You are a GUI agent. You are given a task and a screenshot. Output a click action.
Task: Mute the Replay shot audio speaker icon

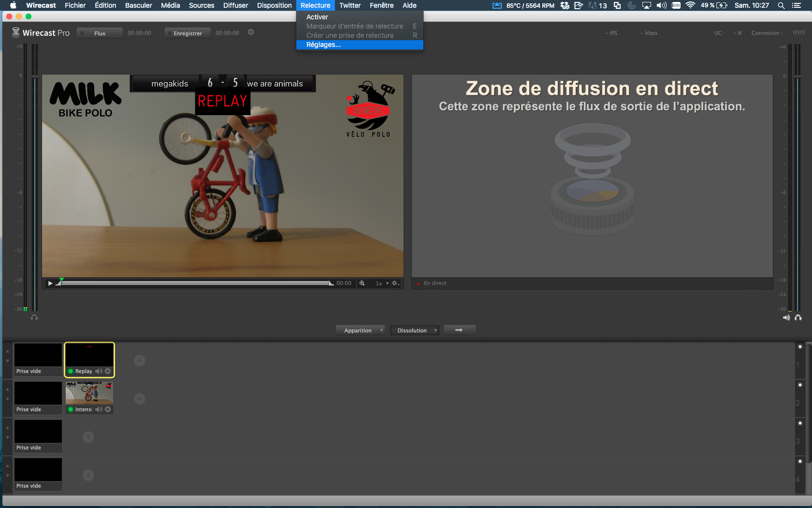tap(99, 371)
